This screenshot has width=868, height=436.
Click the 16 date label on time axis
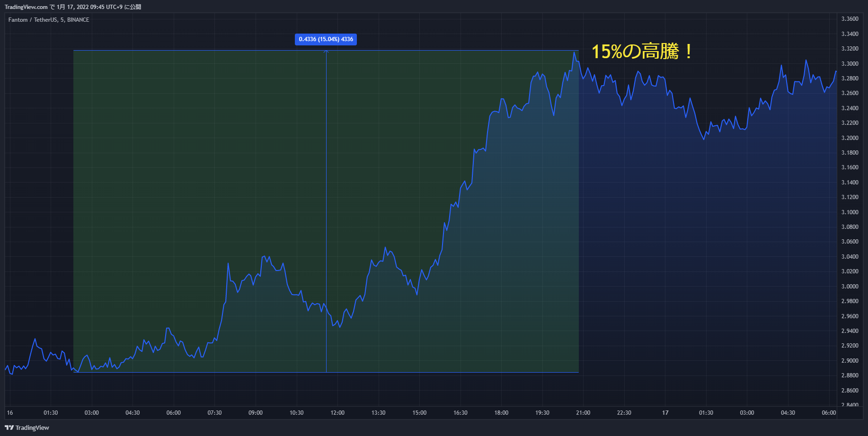(10, 413)
